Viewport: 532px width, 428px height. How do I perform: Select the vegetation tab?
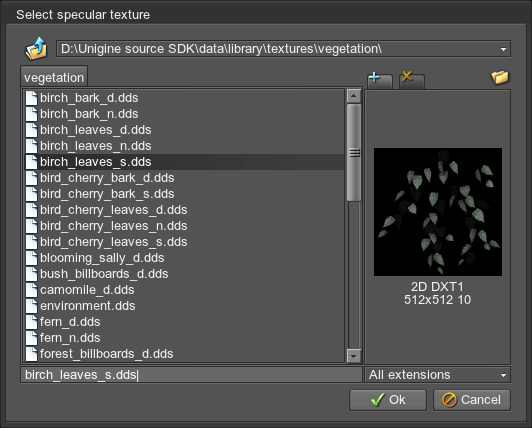(54, 77)
